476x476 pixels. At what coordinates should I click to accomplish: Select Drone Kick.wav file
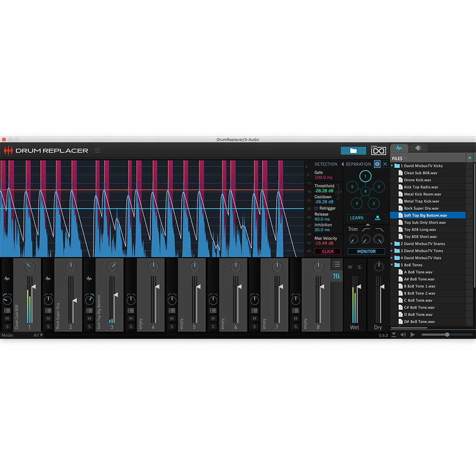click(x=428, y=180)
